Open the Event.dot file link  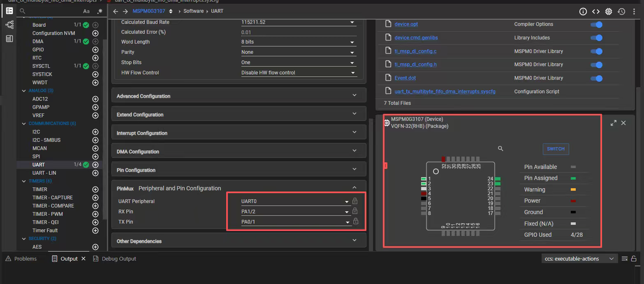click(405, 78)
